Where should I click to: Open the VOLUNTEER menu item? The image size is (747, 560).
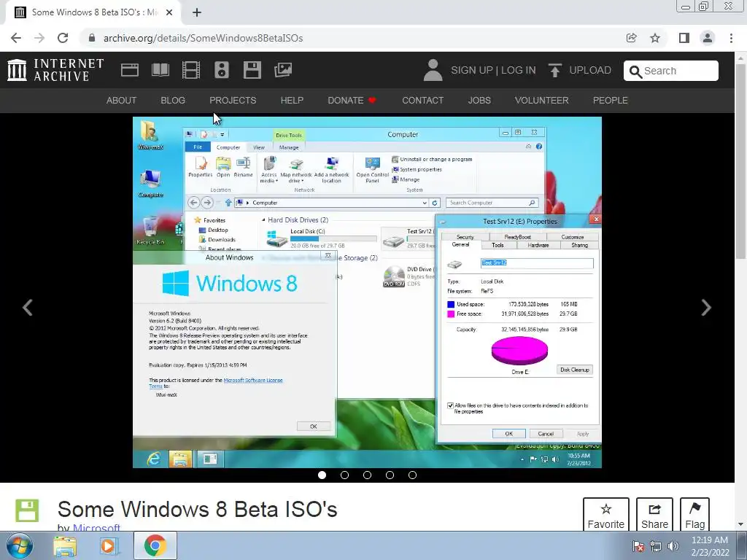(542, 101)
